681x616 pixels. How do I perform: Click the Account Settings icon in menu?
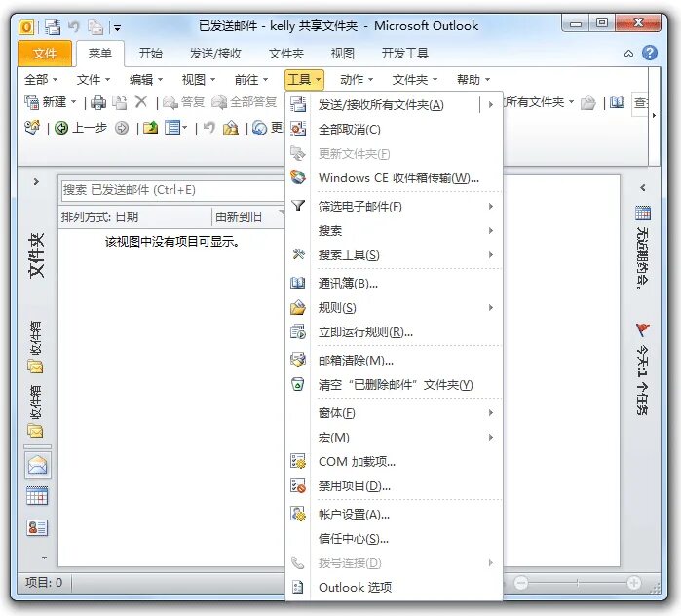coord(298,514)
